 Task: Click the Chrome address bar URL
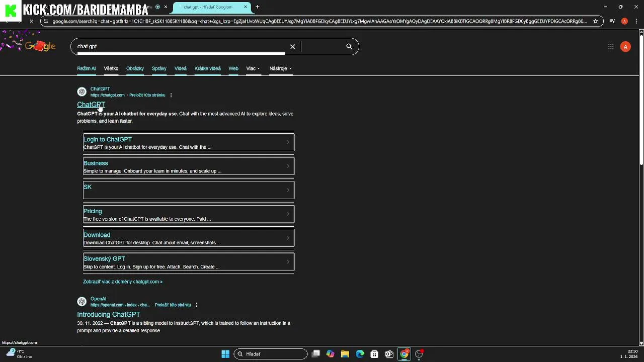[319, 21]
